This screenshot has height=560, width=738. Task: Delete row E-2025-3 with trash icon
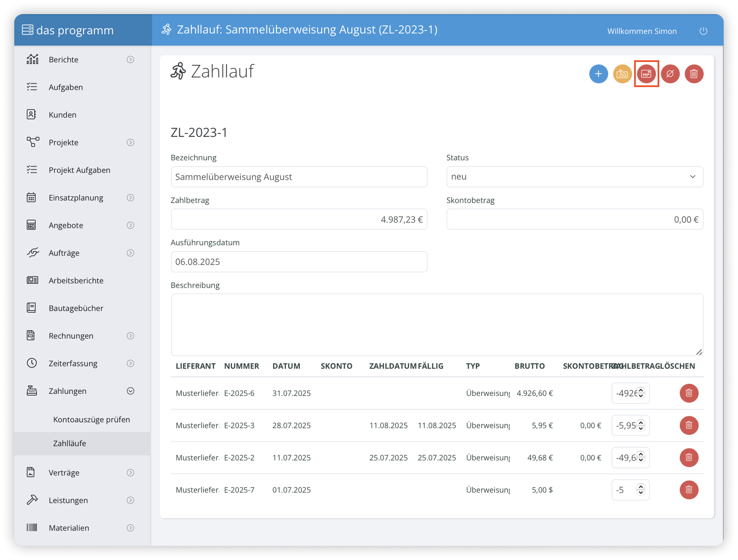pos(689,425)
